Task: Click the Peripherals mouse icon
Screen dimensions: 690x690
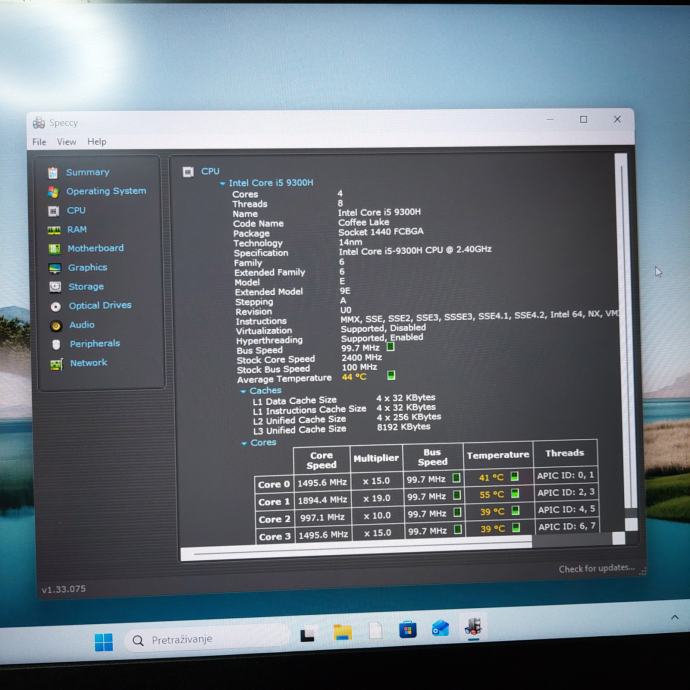Action: (56, 345)
